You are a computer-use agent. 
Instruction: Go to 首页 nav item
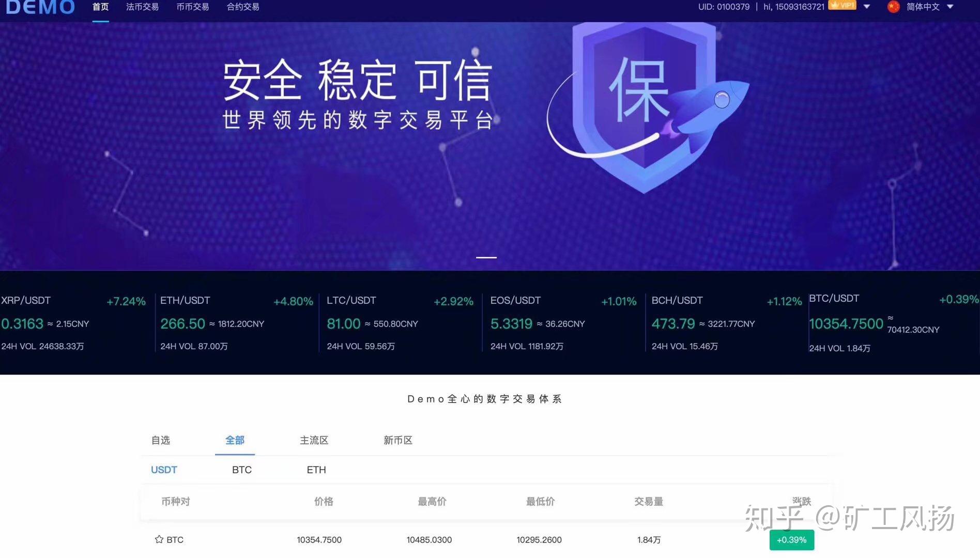click(x=100, y=7)
